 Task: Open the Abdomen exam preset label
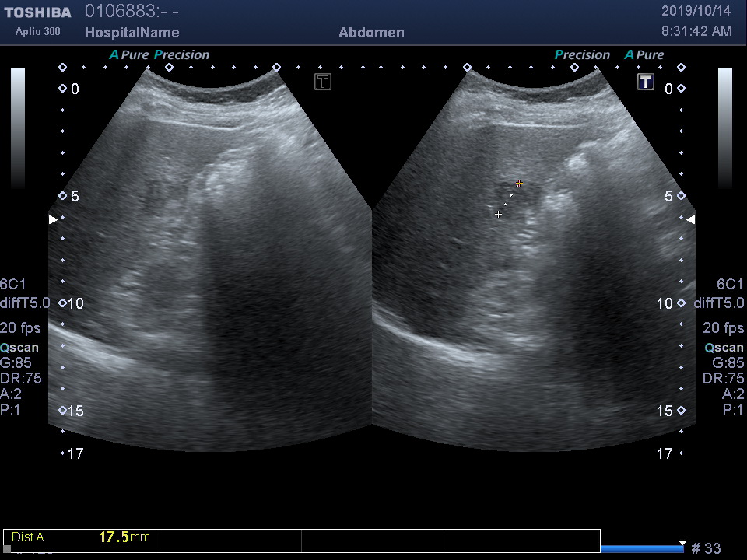371,33
